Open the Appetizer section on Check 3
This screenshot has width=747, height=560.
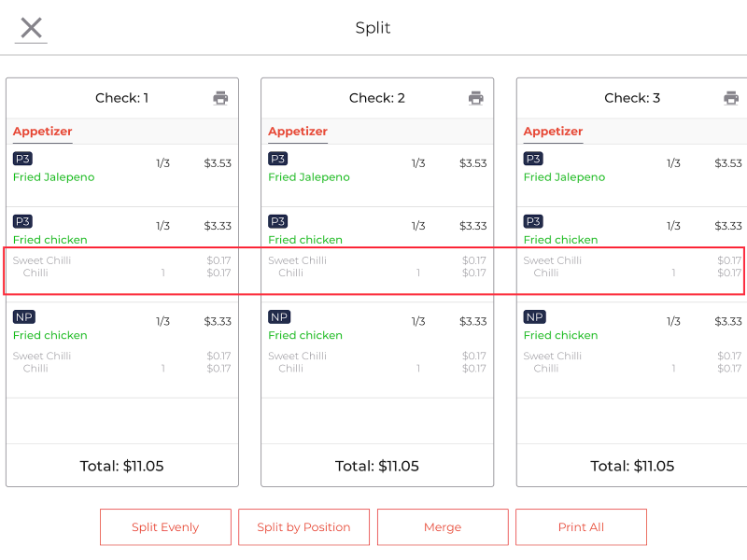point(552,132)
